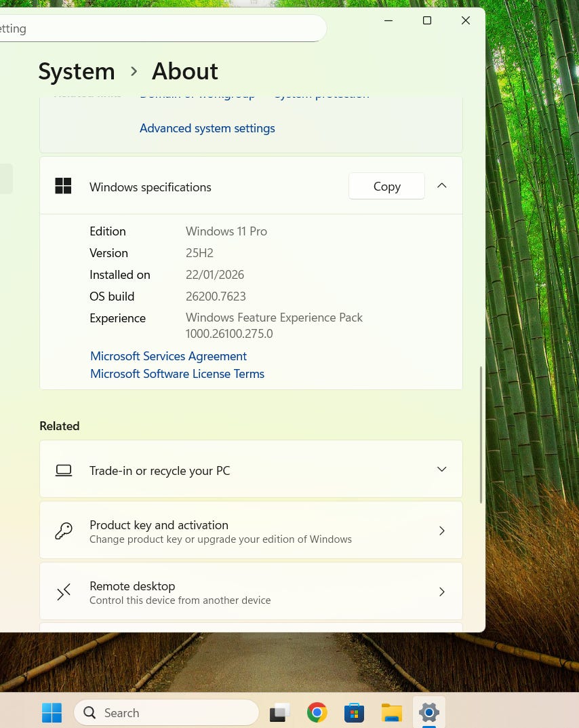This screenshot has height=728, width=579.
Task: Click the Remote desktop icon
Action: point(64,592)
